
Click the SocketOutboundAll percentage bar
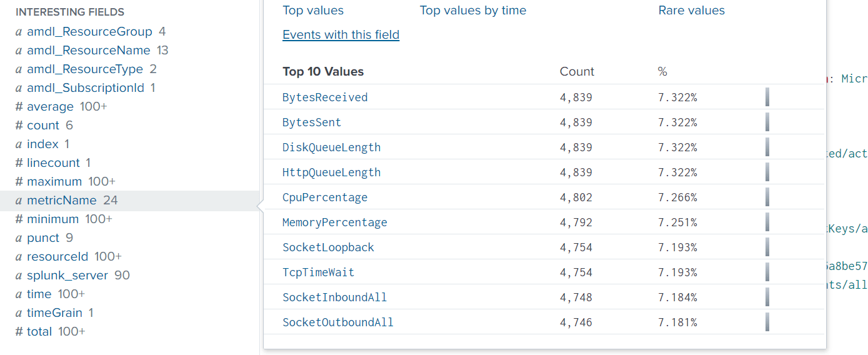[767, 322]
